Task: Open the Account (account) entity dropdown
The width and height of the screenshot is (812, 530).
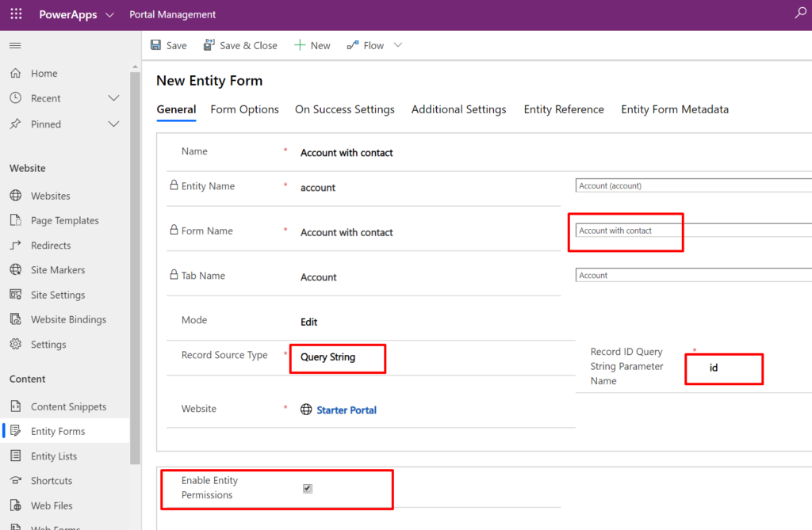Action: [693, 186]
